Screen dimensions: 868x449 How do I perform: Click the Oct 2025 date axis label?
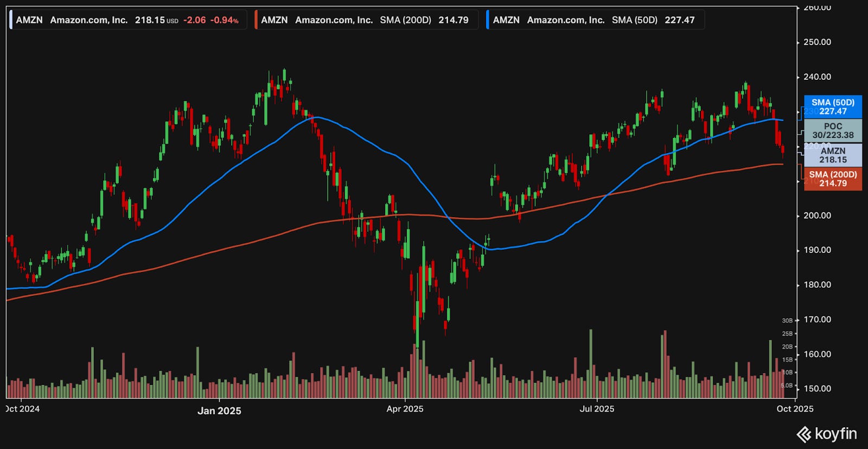pyautogui.click(x=795, y=409)
